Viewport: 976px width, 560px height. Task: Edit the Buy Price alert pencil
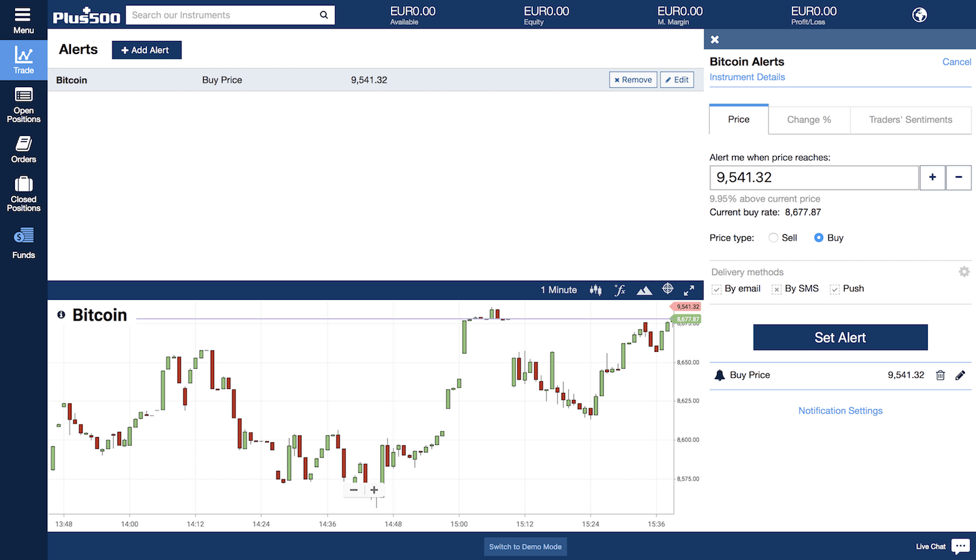[x=960, y=375]
